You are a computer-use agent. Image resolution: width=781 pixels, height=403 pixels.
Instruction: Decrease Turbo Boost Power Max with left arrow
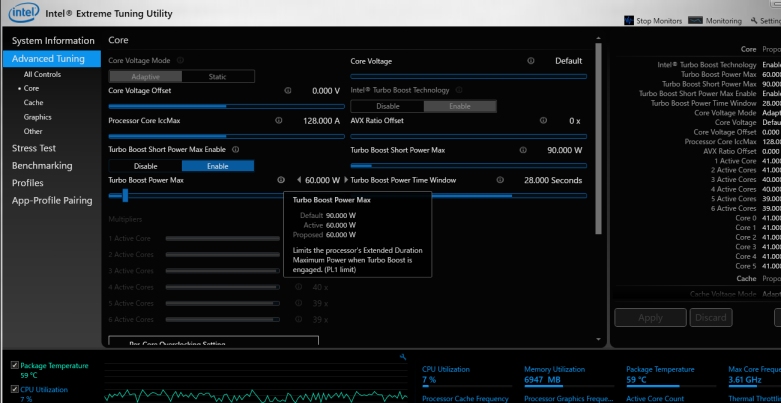(299, 180)
